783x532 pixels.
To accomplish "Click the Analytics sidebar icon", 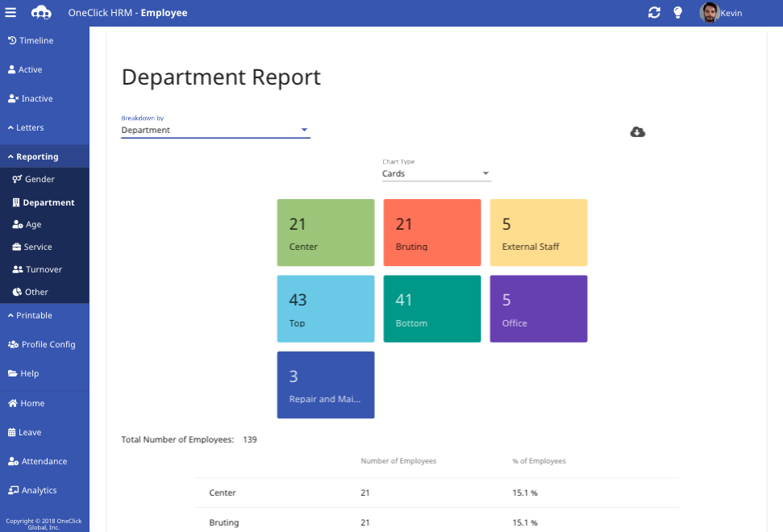I will point(11,489).
